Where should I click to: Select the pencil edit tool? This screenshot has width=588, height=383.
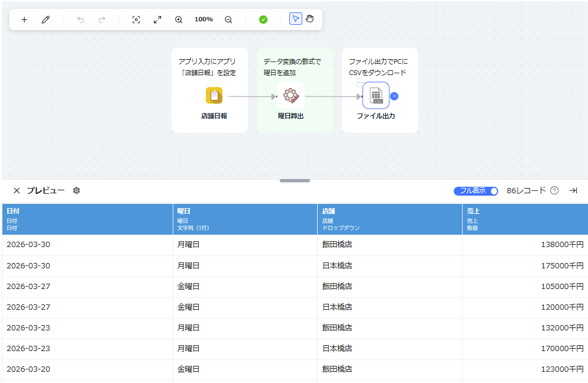point(46,20)
